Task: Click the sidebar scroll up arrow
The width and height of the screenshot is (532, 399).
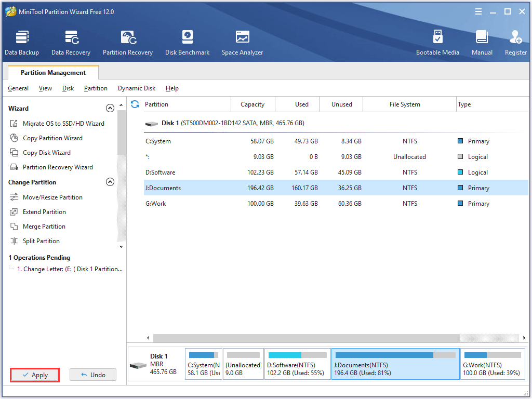Action: pyautogui.click(x=121, y=105)
